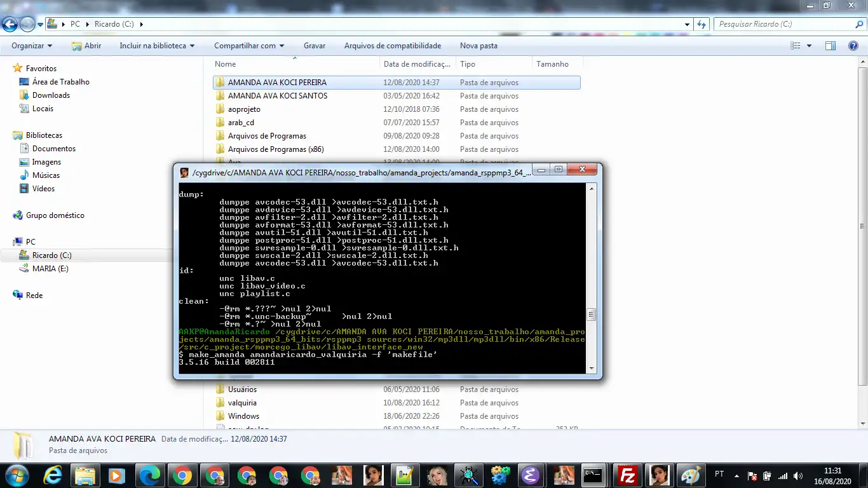This screenshot has width=868, height=488.
Task: Open the Imagens library
Action: 47,162
